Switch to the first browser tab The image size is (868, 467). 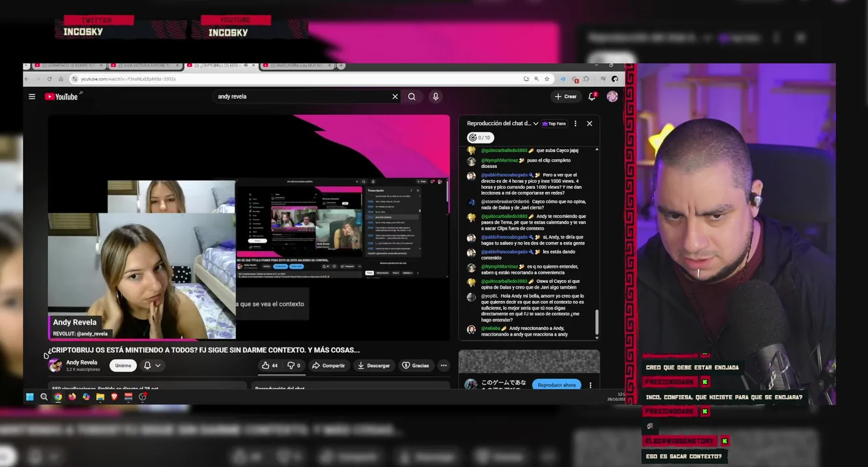tap(69, 66)
